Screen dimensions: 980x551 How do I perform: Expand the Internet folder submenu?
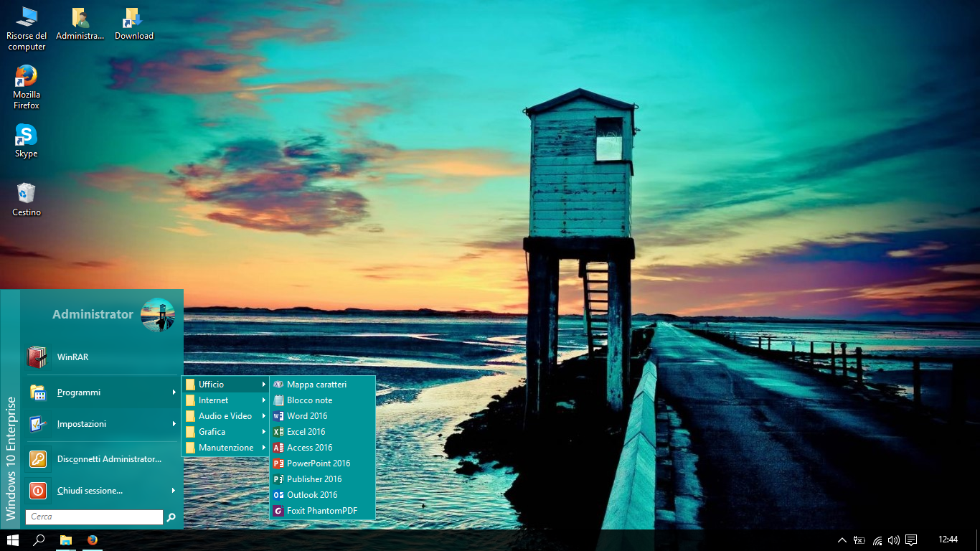225,400
